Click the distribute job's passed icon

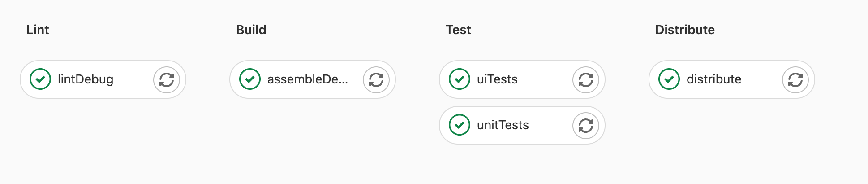pos(669,79)
